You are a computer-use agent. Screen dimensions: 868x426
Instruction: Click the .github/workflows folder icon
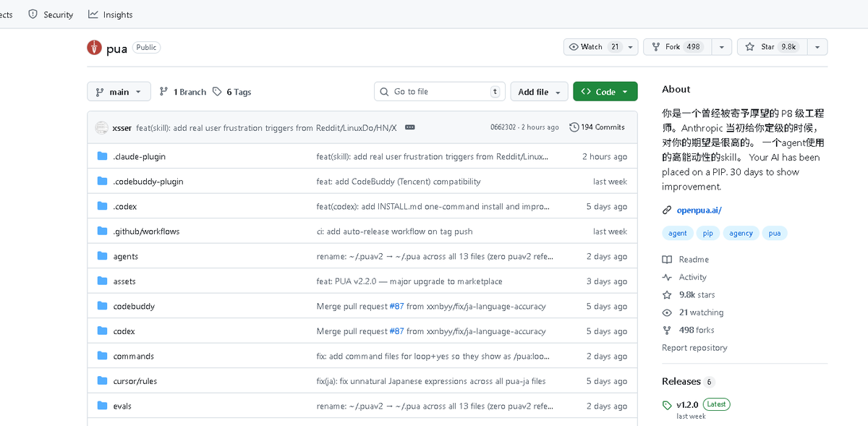point(102,231)
